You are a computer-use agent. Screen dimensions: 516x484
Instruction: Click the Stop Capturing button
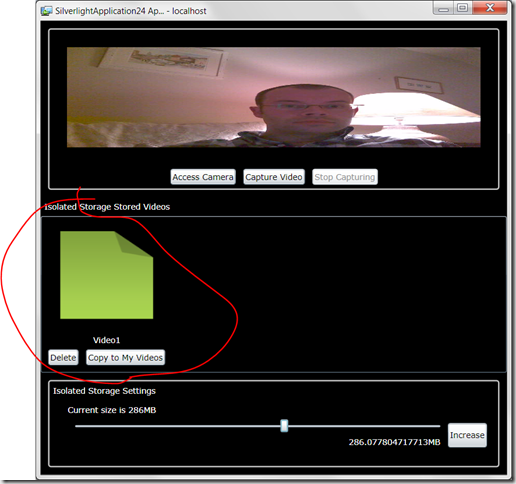click(x=345, y=177)
